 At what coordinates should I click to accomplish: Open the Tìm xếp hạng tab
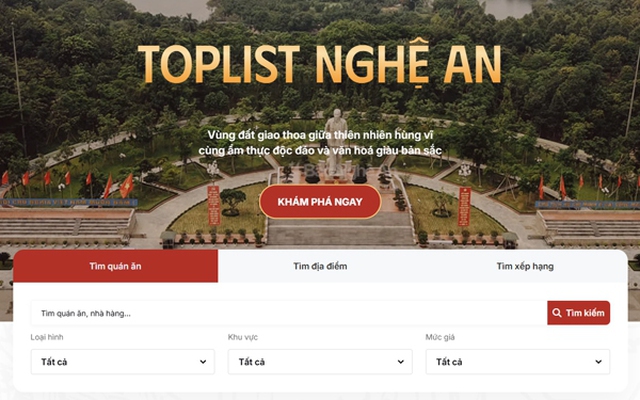525,266
